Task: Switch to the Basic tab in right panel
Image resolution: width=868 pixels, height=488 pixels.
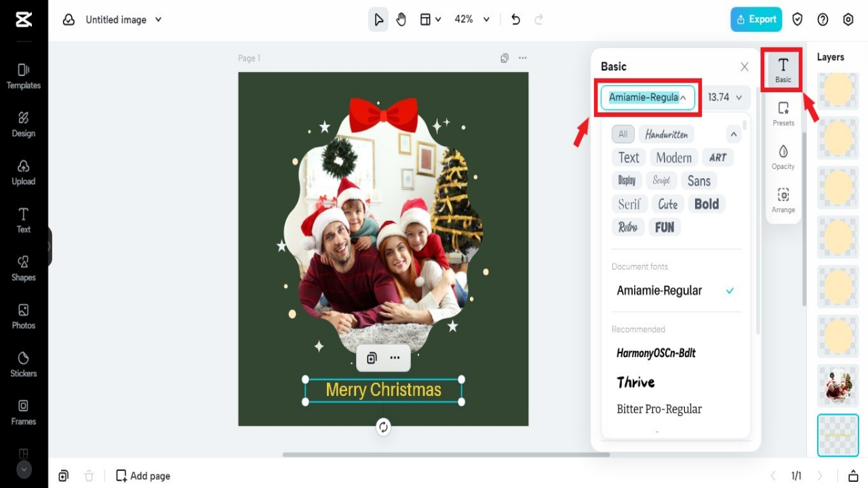Action: coord(783,68)
